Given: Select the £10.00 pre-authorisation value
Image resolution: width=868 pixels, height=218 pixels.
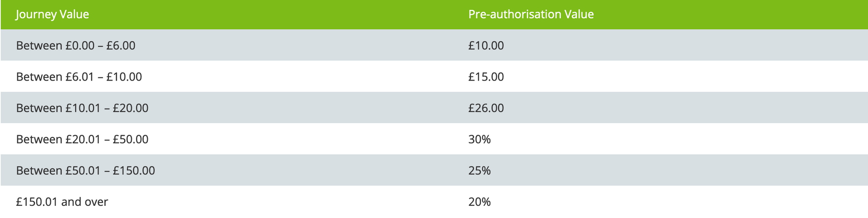Looking at the screenshot, I should click(x=486, y=45).
